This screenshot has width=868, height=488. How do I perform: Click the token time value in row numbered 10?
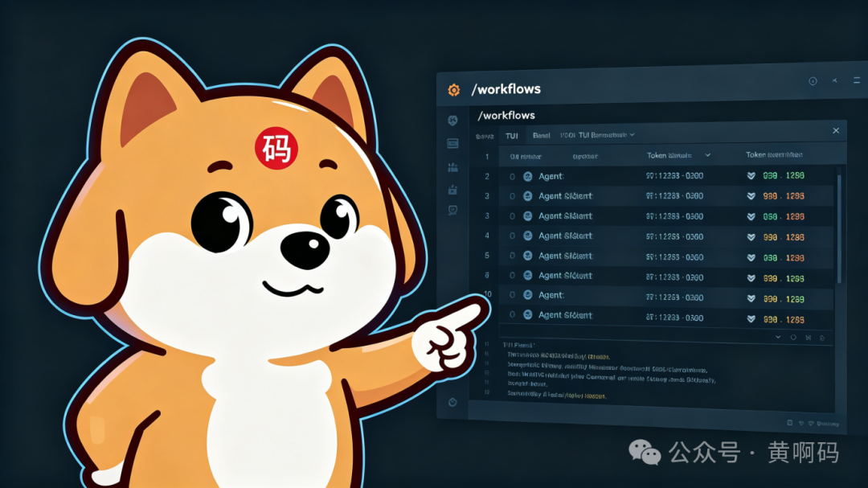tap(674, 297)
